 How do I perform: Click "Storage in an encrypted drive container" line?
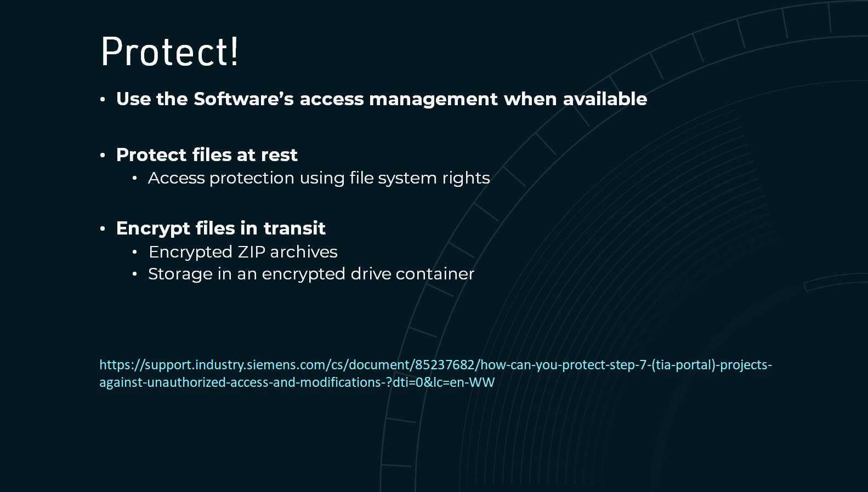tap(311, 273)
